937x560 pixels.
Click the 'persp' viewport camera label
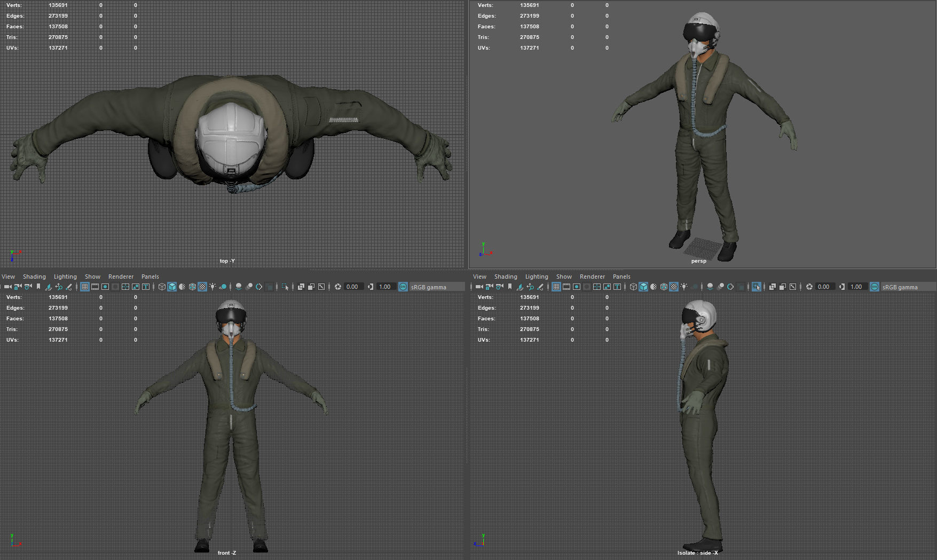click(x=699, y=261)
